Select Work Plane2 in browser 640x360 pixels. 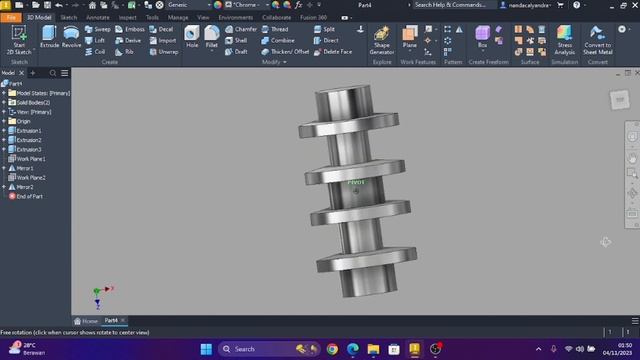pos(27,178)
